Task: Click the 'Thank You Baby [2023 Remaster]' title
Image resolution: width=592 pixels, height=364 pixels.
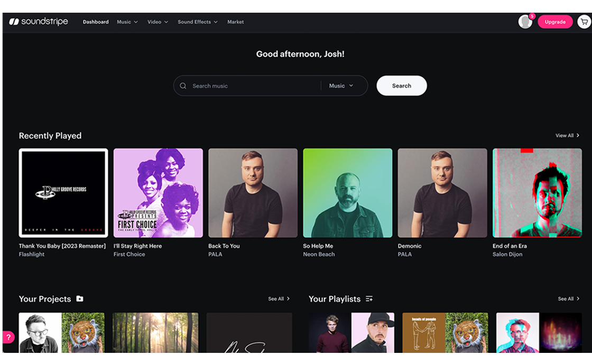Action: [62, 246]
